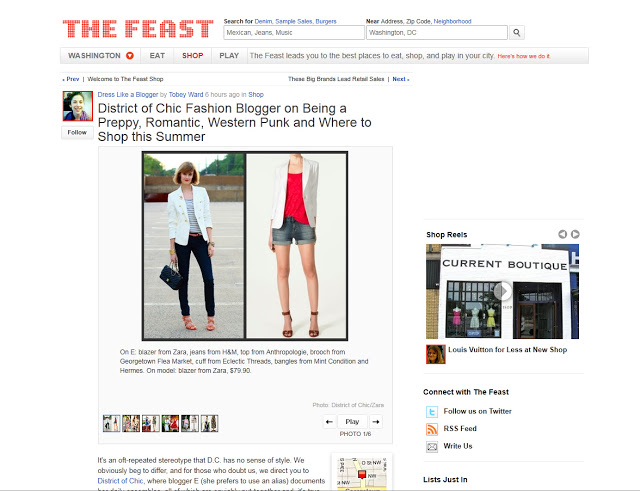Advance to the next slideshow photo

pos(376,422)
